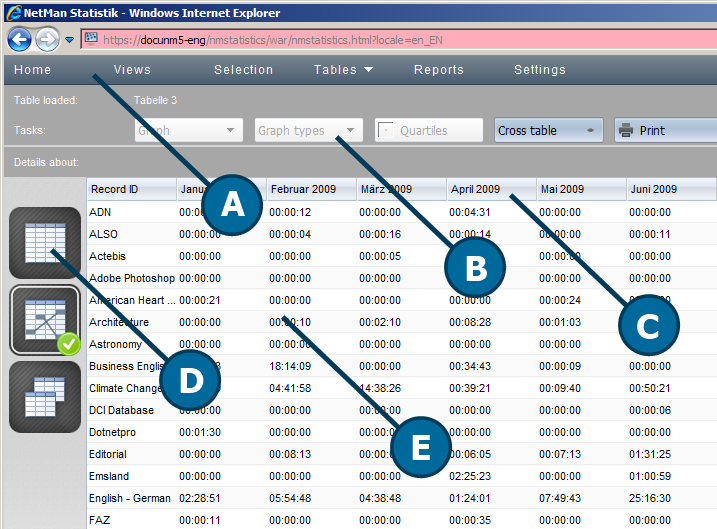The height and width of the screenshot is (529, 717).
Task: Open the recent pages arrow beside Forward
Action: (x=69, y=40)
